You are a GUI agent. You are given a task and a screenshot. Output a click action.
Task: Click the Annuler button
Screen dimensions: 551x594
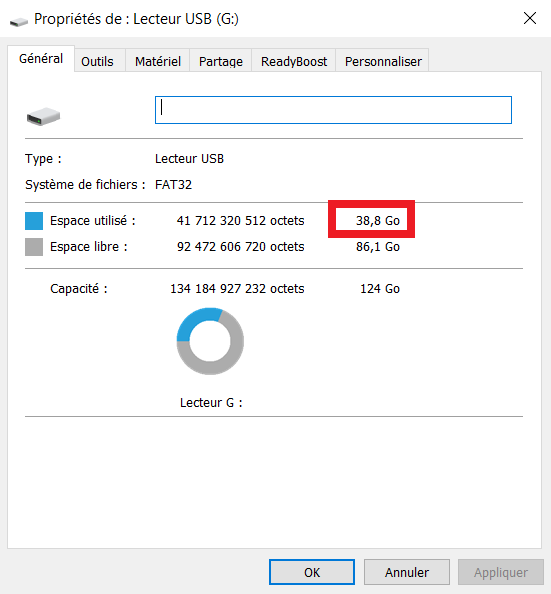(407, 572)
